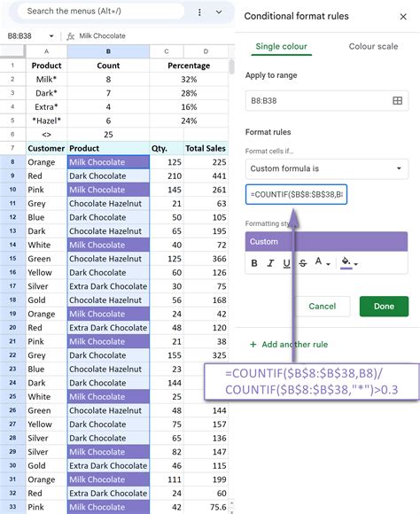The image size is (420, 514).
Task: Open the Name box dropdown arrow
Action: tap(51, 36)
